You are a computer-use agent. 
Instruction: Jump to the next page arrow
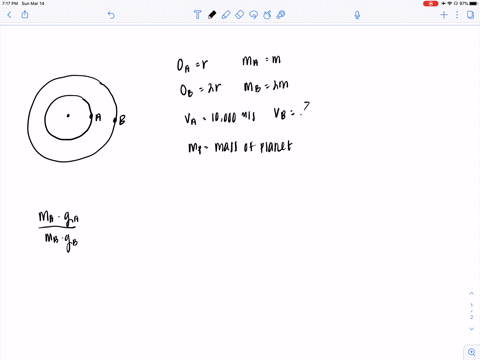(x=471, y=329)
